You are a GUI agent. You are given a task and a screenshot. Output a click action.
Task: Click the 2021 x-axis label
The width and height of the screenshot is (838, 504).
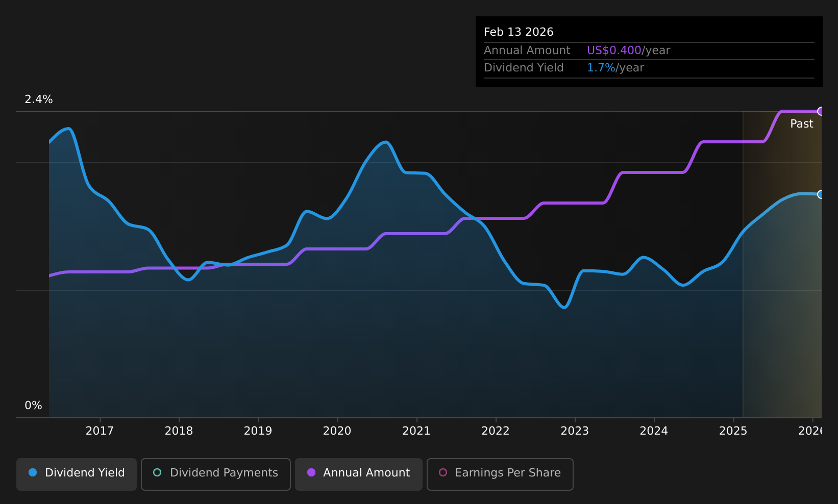tap(416, 431)
